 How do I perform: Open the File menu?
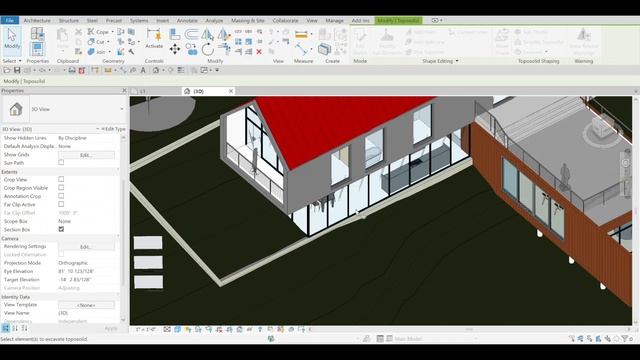click(10, 20)
